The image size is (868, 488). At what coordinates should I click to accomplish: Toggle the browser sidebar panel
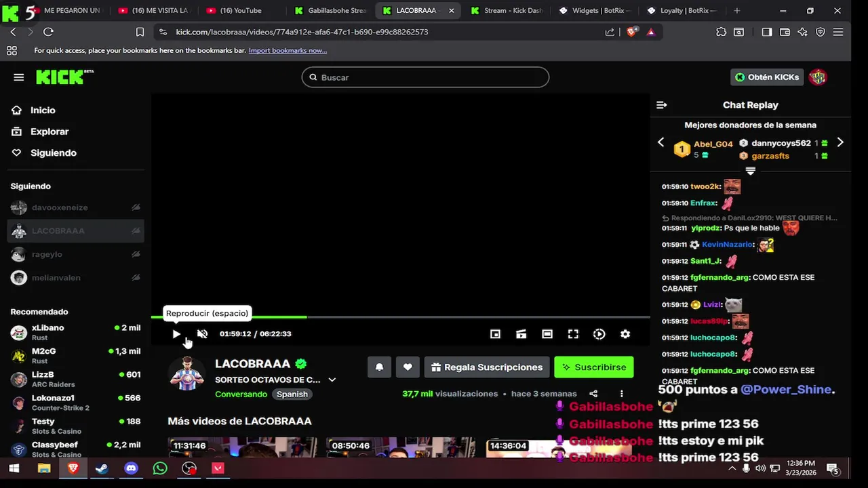pos(767,32)
